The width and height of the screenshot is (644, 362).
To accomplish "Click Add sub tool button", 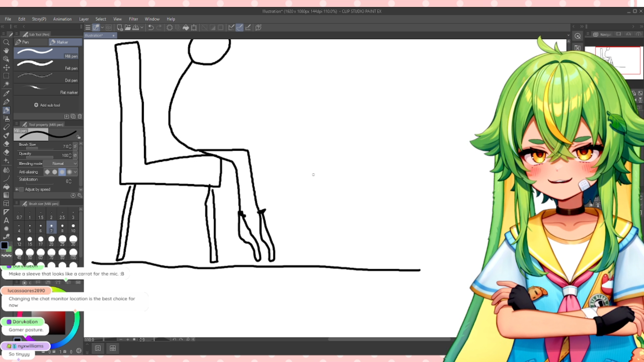I will tap(47, 105).
